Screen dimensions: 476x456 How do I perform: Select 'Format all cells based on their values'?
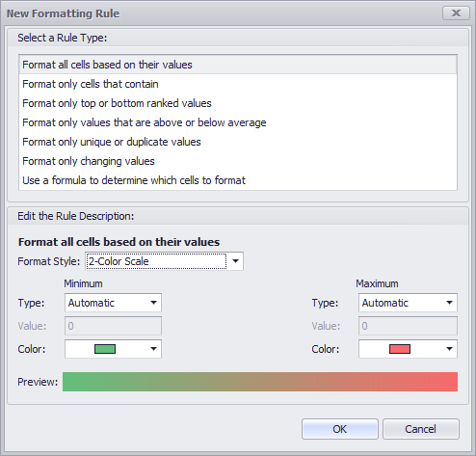(x=238, y=65)
